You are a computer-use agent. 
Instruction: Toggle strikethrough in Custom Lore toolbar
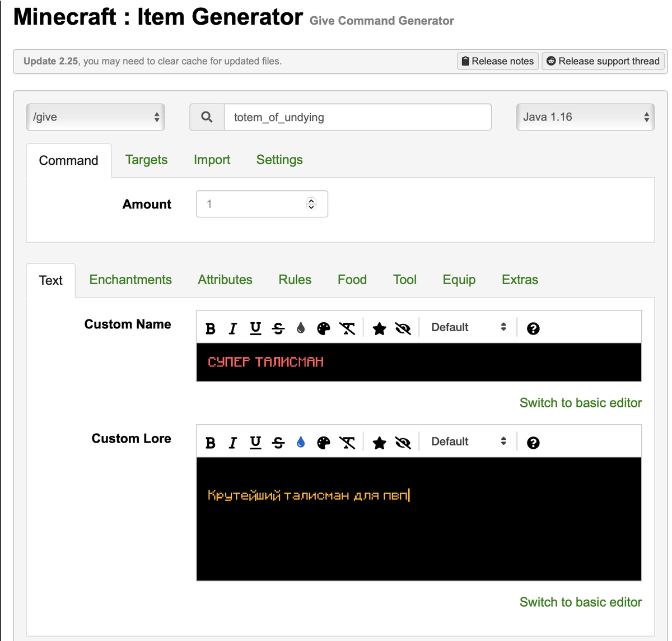278,443
